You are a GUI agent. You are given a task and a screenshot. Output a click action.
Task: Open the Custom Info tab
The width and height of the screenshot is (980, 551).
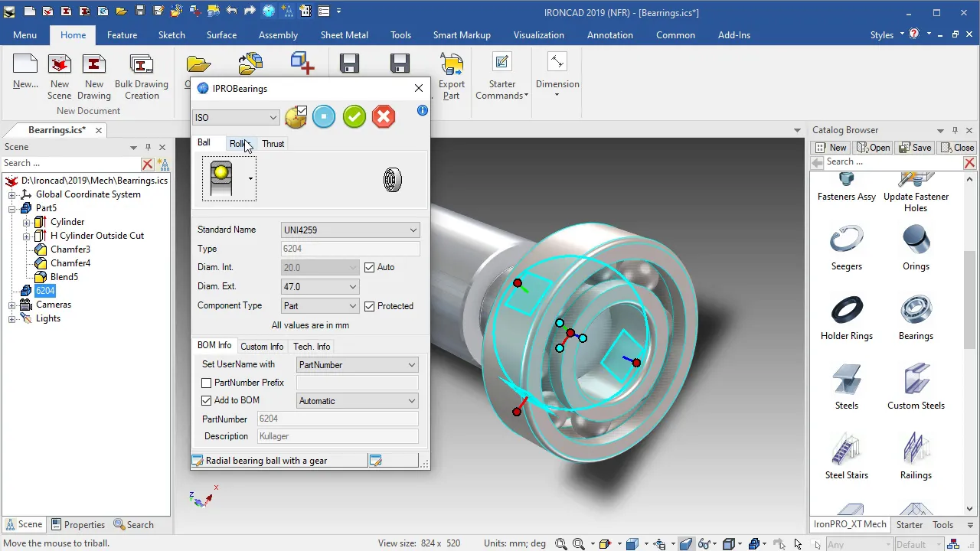tap(262, 347)
